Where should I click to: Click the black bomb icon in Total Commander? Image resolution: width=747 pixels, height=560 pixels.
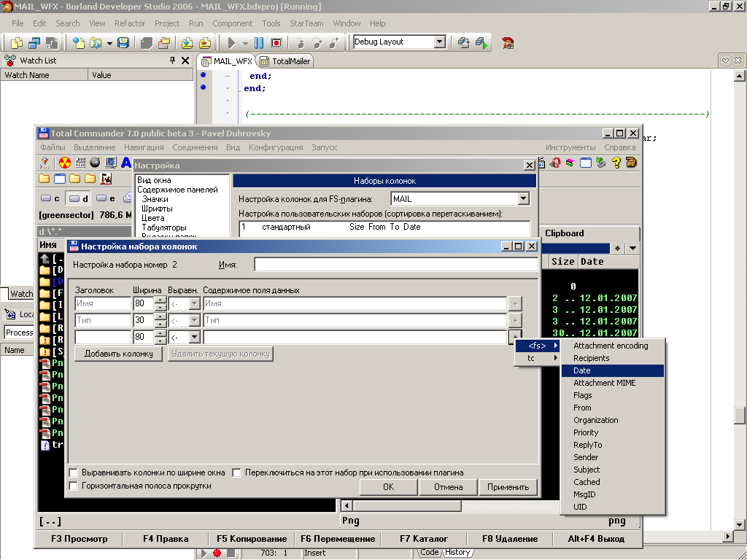pyautogui.click(x=96, y=163)
